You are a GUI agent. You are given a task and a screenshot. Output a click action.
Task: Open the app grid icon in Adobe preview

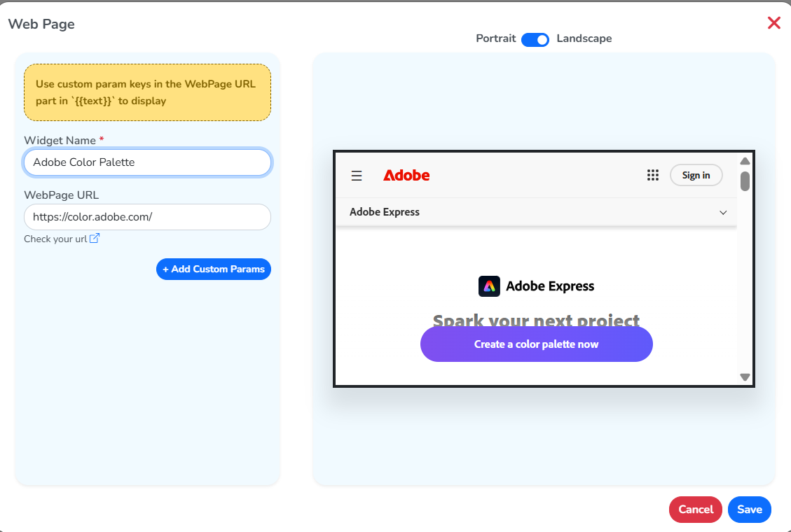pos(653,175)
